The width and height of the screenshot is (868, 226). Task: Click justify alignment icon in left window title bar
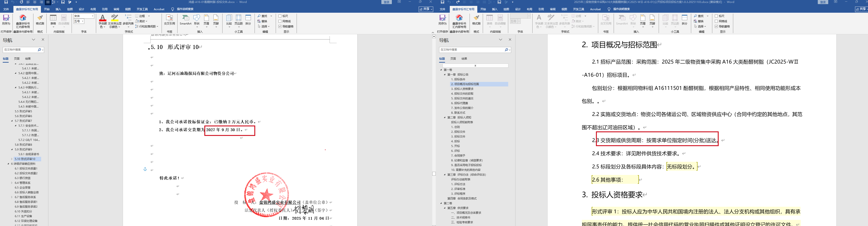pyautogui.click(x=48, y=2)
